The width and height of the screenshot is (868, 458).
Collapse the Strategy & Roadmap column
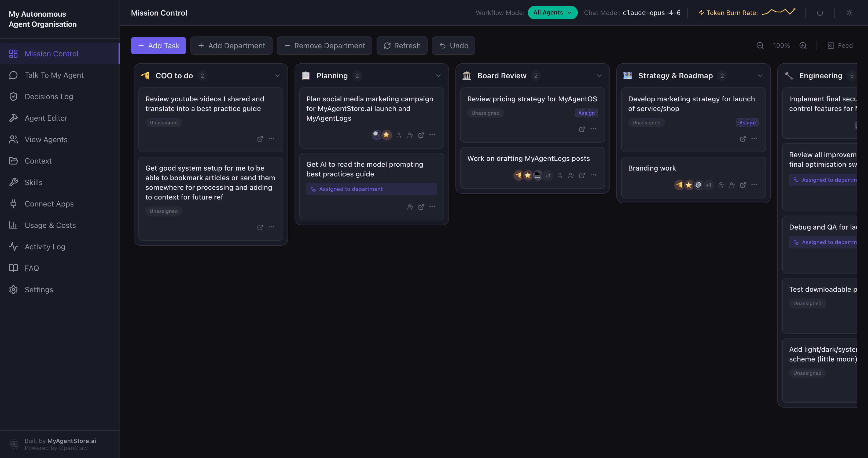click(x=760, y=75)
